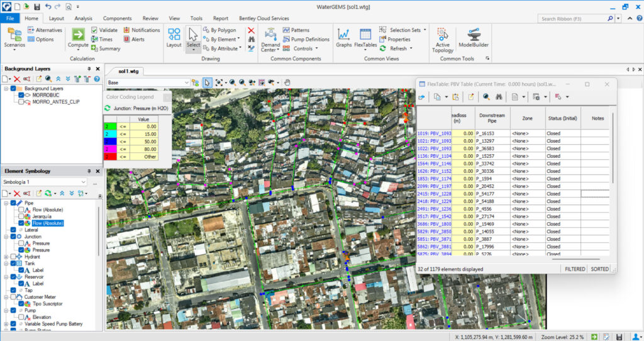This screenshot has width=644, height=341.
Task: Open the Graphs tool
Action: pos(343,37)
